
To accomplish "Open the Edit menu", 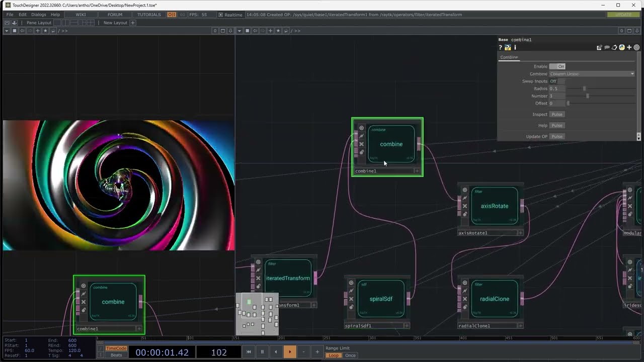I will point(23,15).
